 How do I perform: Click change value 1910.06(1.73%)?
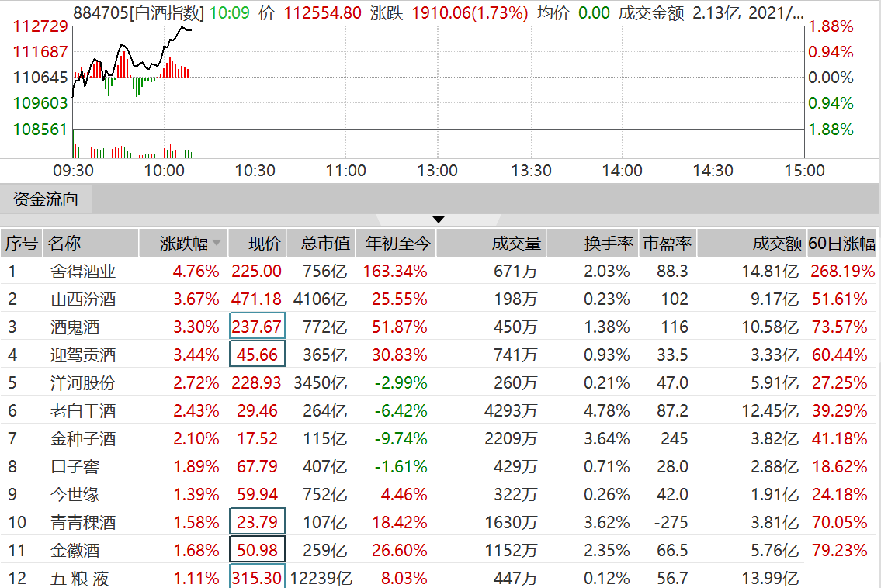pos(470,12)
